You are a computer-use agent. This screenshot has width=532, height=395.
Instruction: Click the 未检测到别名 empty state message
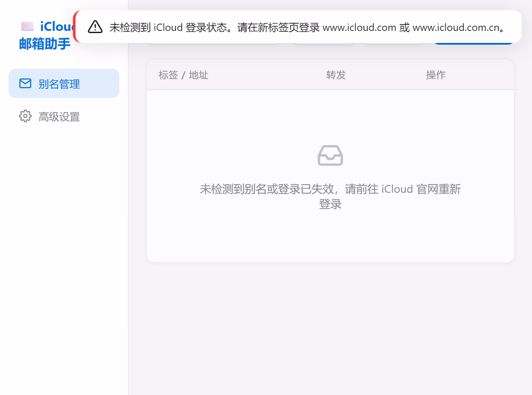click(330, 196)
